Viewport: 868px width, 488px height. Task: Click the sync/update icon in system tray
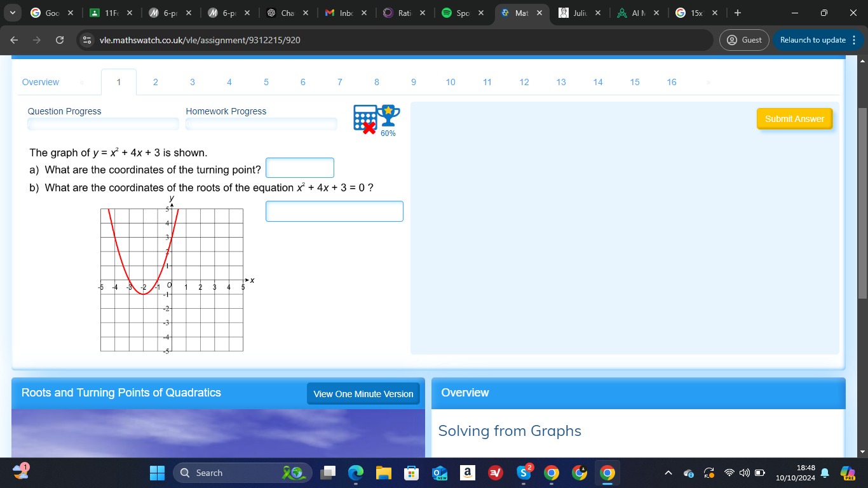coord(709,473)
